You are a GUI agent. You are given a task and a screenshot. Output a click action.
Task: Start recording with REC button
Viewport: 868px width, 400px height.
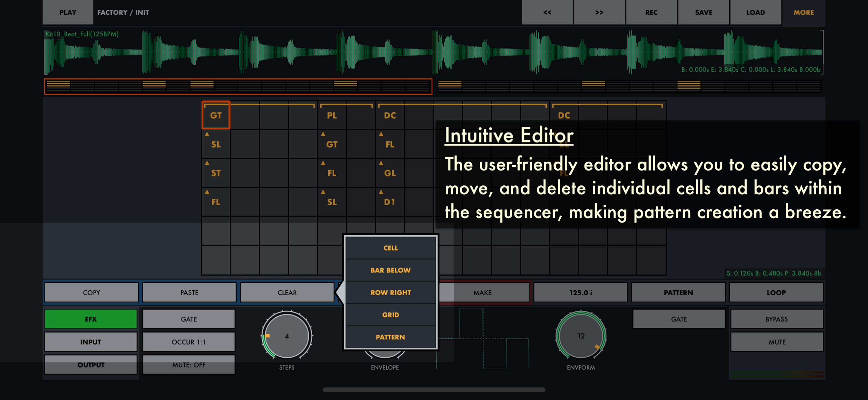click(x=651, y=12)
